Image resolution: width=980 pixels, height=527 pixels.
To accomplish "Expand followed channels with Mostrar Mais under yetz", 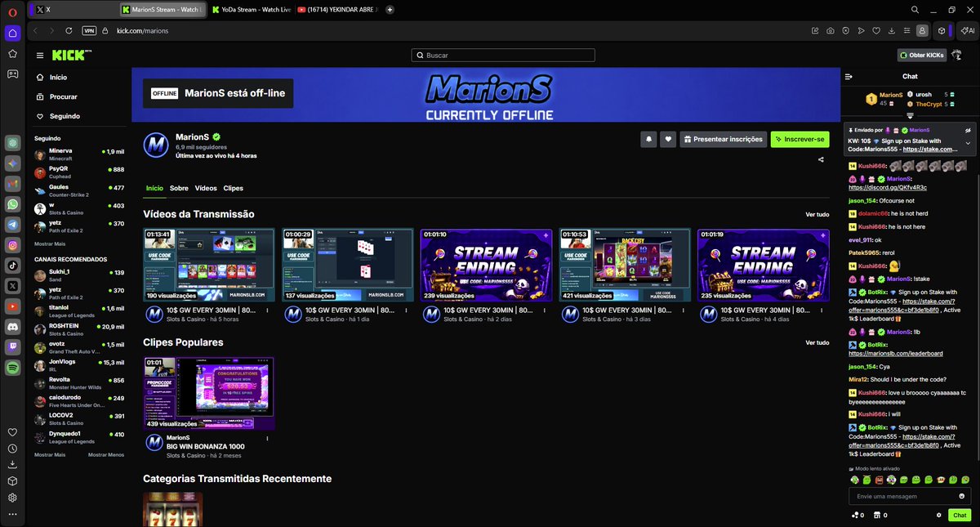I will [x=50, y=244].
